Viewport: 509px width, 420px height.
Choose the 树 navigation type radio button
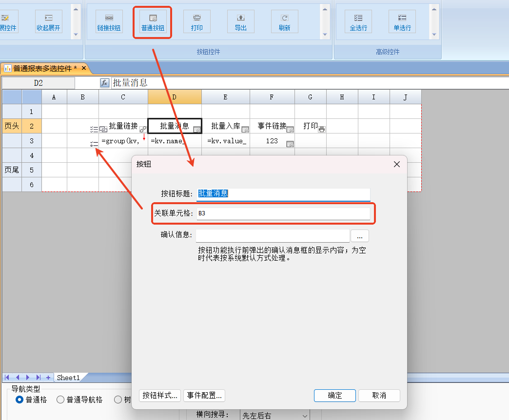pyautogui.click(x=118, y=400)
